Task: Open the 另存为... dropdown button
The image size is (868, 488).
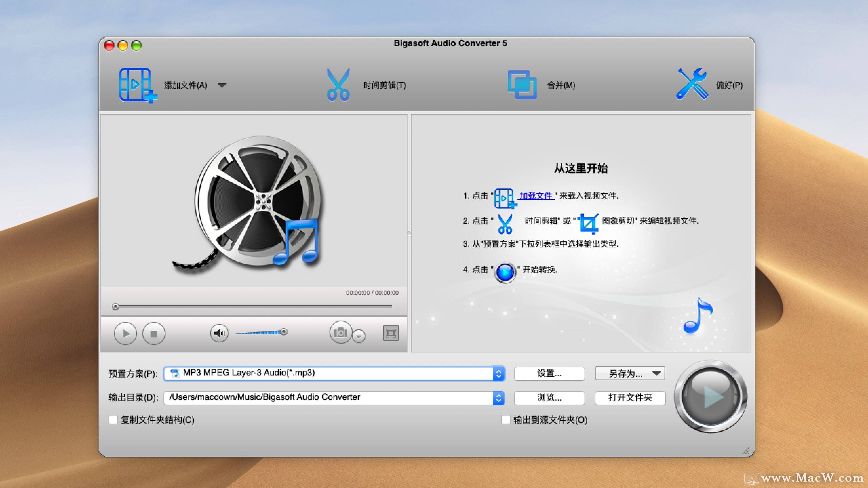Action: tap(630, 373)
